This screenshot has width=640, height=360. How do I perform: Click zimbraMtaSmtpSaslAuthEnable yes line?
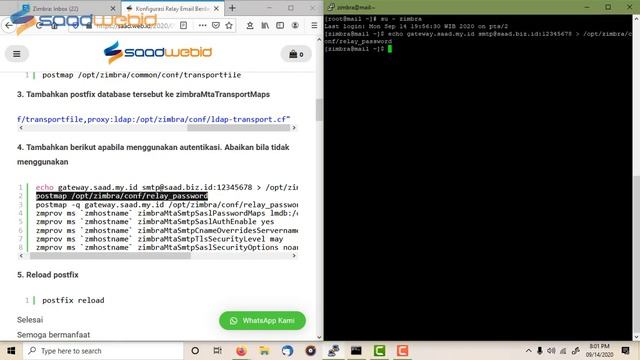coord(155,222)
